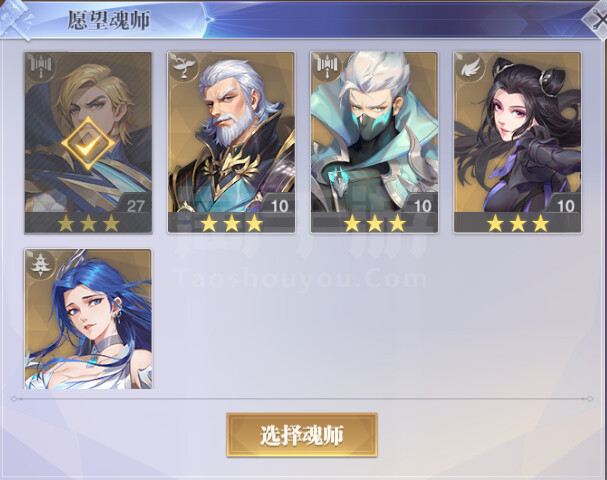Click the 选择魂师 button
Screen dimensions: 607x480
tap(302, 435)
